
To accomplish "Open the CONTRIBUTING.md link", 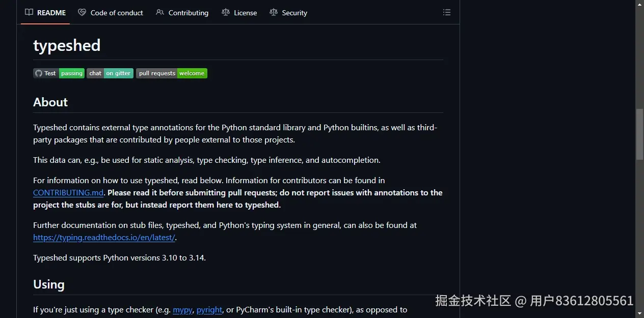I will (x=68, y=193).
